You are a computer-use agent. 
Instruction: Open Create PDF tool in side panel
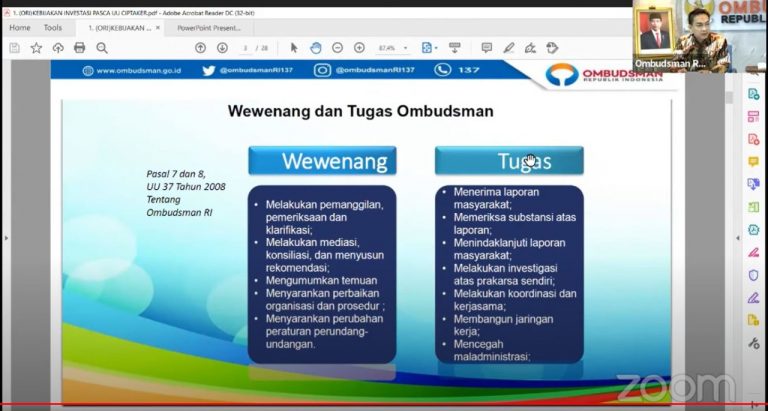pos(753,139)
